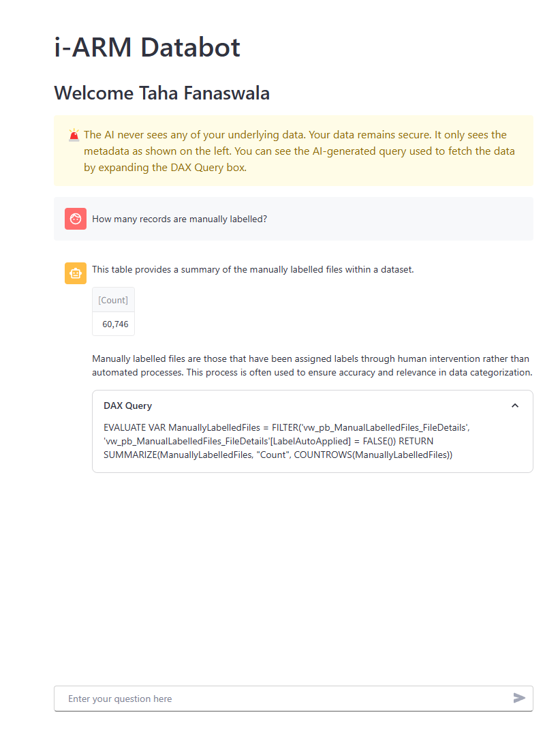
Task: Click the 'This table provides a summary' sentence
Action: [x=253, y=269]
